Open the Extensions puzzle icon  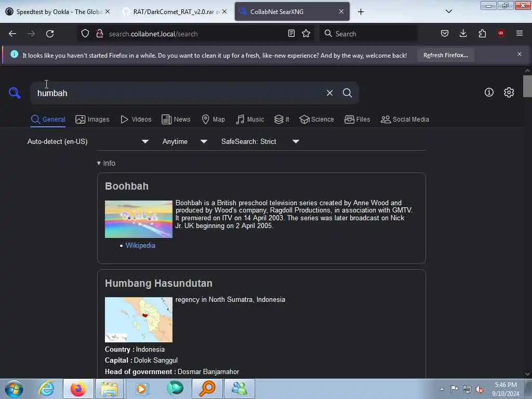(x=482, y=33)
